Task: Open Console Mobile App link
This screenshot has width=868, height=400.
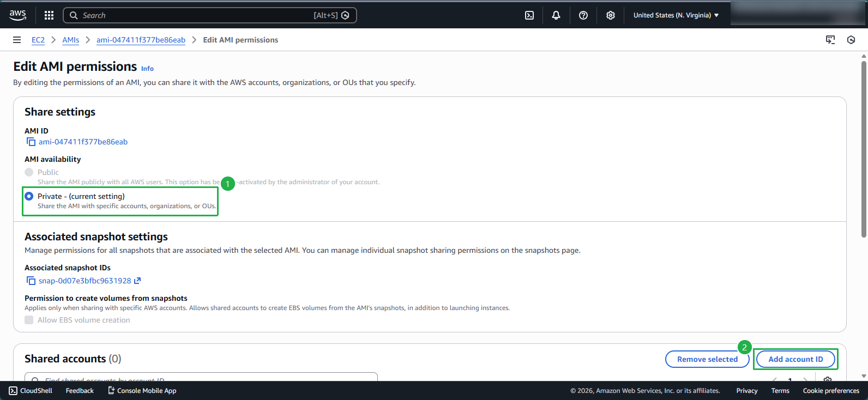Action: pos(142,391)
